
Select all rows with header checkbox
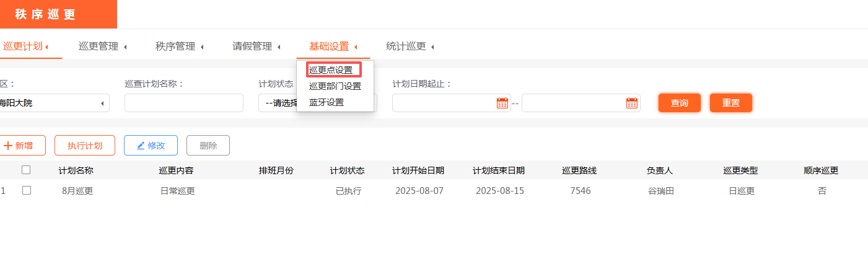pos(26,170)
